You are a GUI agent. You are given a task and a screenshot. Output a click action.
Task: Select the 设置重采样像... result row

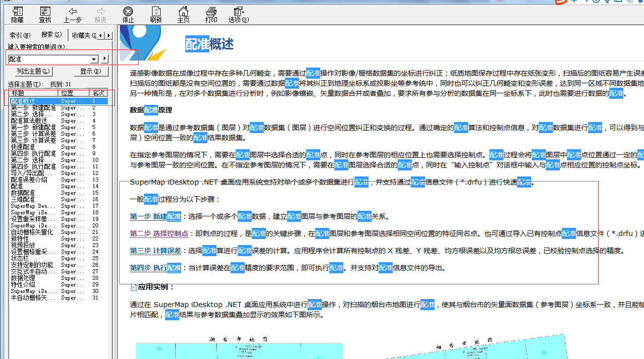(58, 219)
